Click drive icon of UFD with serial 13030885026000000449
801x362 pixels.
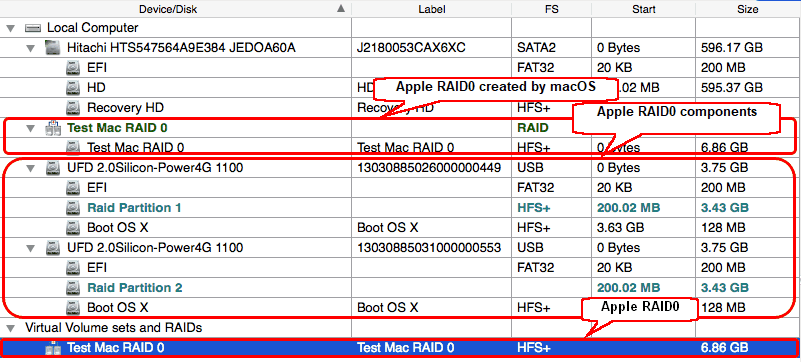coord(53,167)
